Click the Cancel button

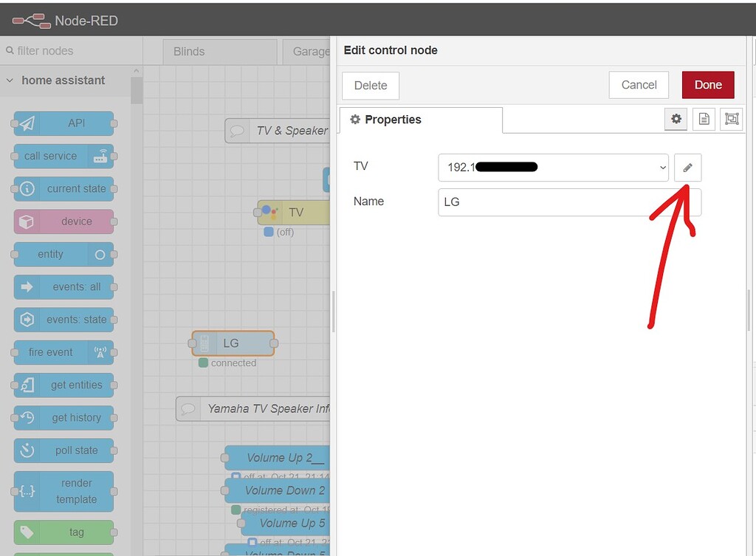(639, 85)
